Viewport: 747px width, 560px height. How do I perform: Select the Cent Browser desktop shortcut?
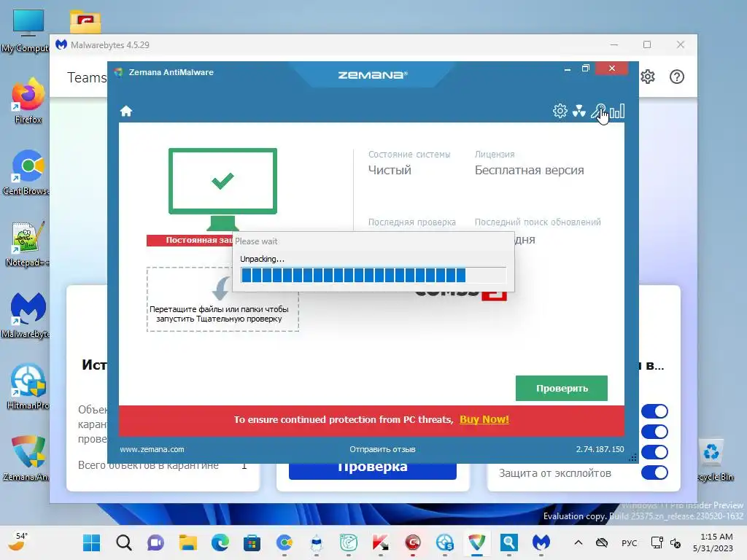pyautogui.click(x=27, y=172)
